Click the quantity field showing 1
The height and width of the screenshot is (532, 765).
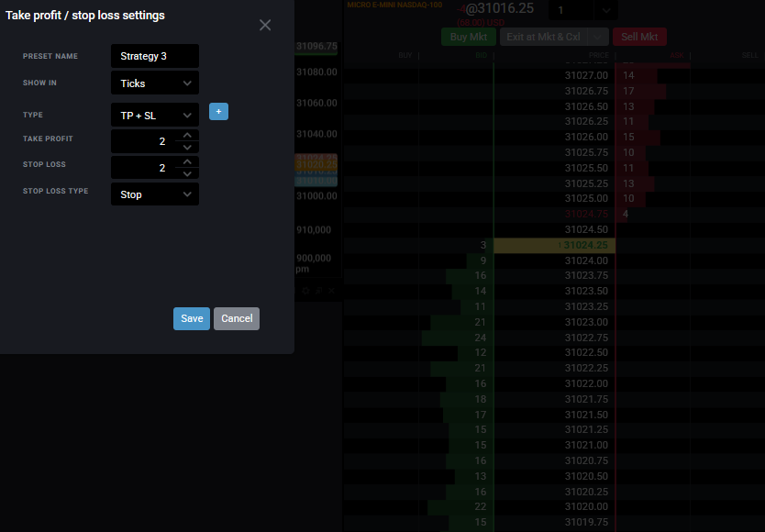571,10
